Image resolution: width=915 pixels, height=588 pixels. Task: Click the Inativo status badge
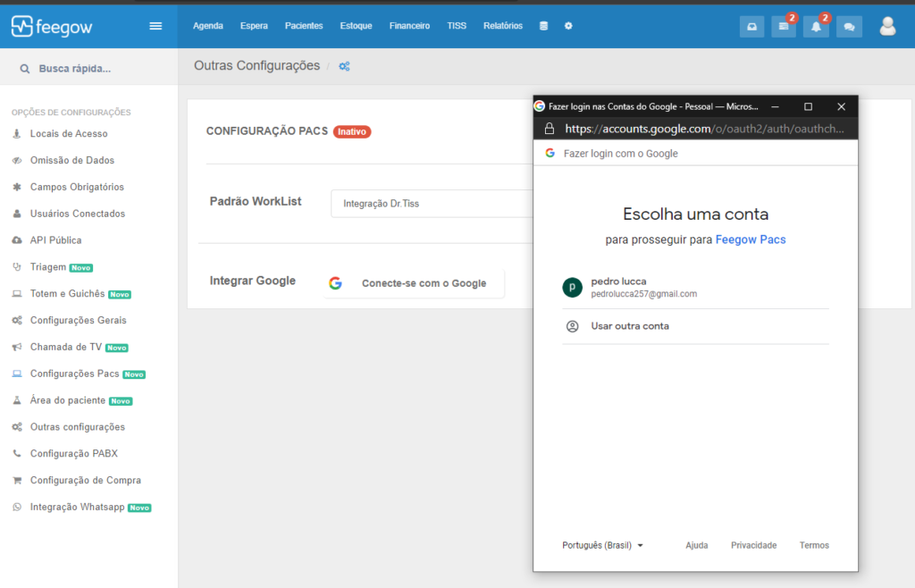(x=352, y=132)
